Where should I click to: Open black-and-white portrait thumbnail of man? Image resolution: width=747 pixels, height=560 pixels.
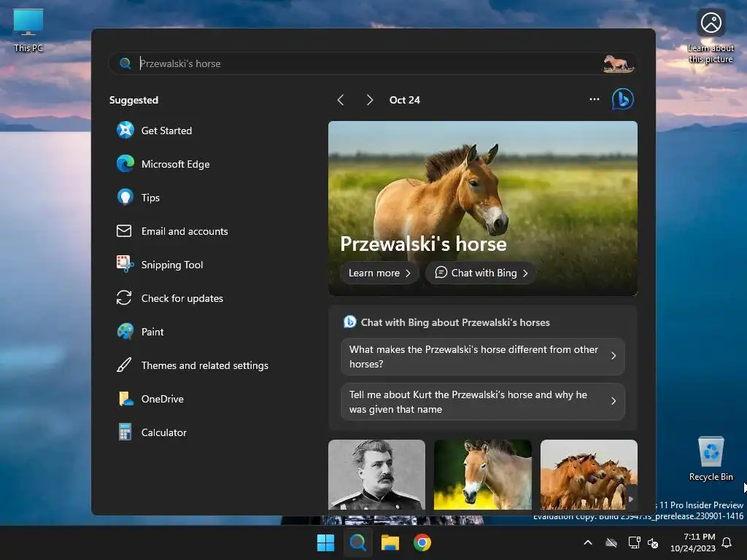376,475
